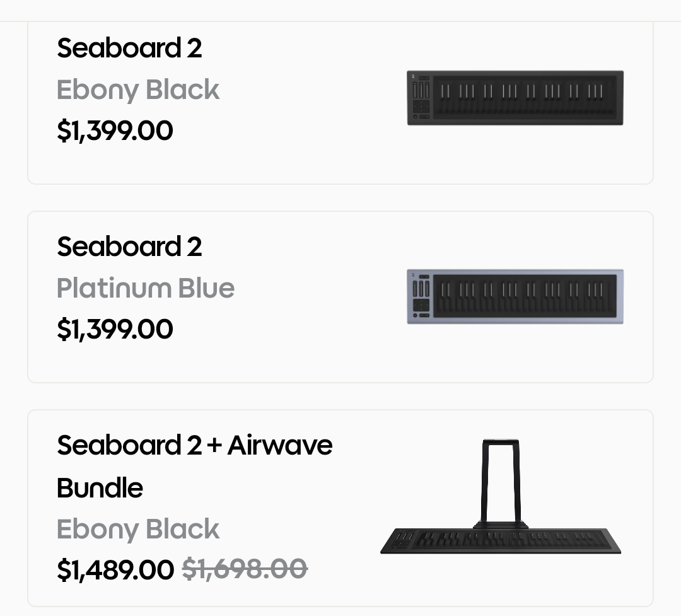Click the Ebony Black label in the first card
681x616 pixels.
pyautogui.click(x=138, y=90)
